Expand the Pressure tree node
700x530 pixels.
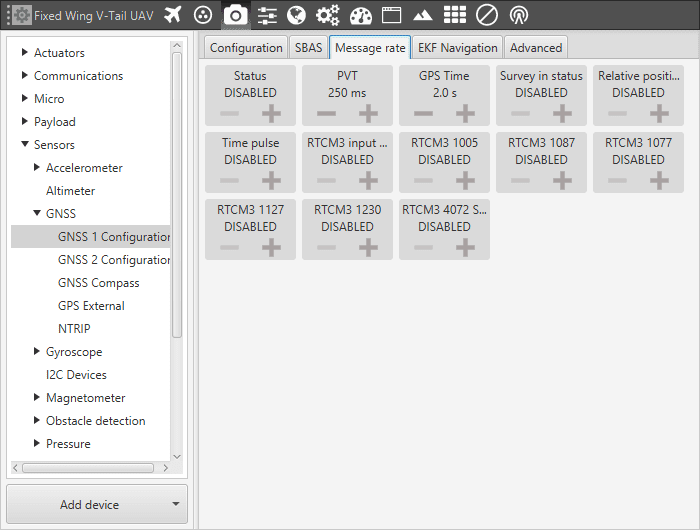pyautogui.click(x=37, y=443)
